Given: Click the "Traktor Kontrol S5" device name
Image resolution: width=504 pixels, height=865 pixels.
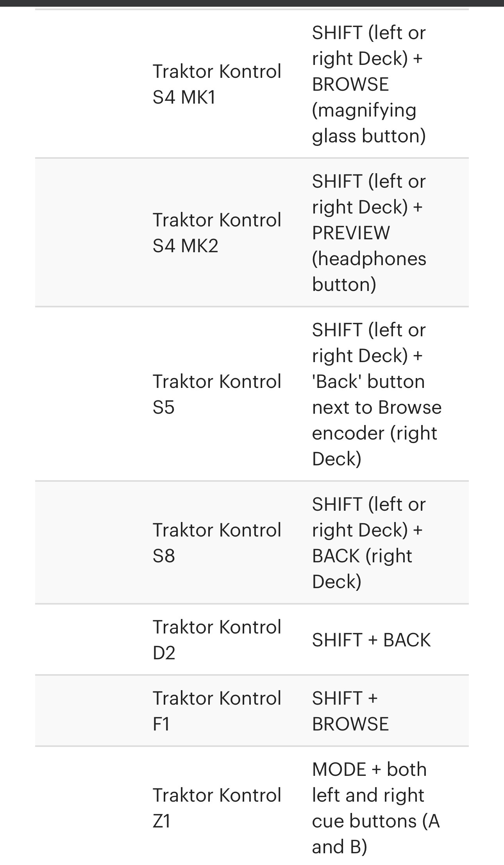Looking at the screenshot, I should (217, 394).
